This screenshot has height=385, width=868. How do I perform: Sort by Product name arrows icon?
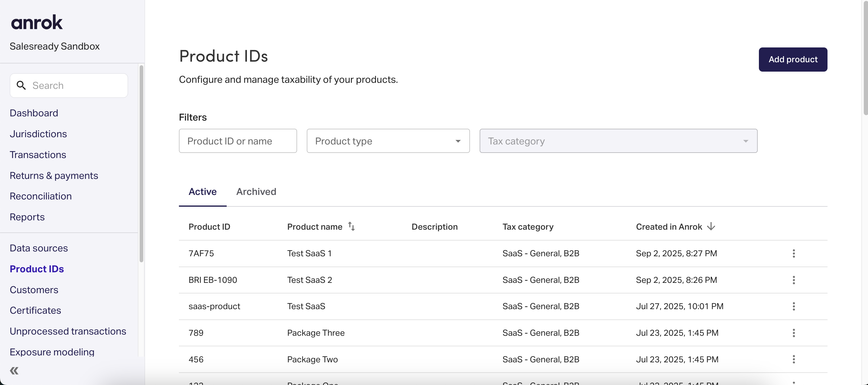point(351,226)
